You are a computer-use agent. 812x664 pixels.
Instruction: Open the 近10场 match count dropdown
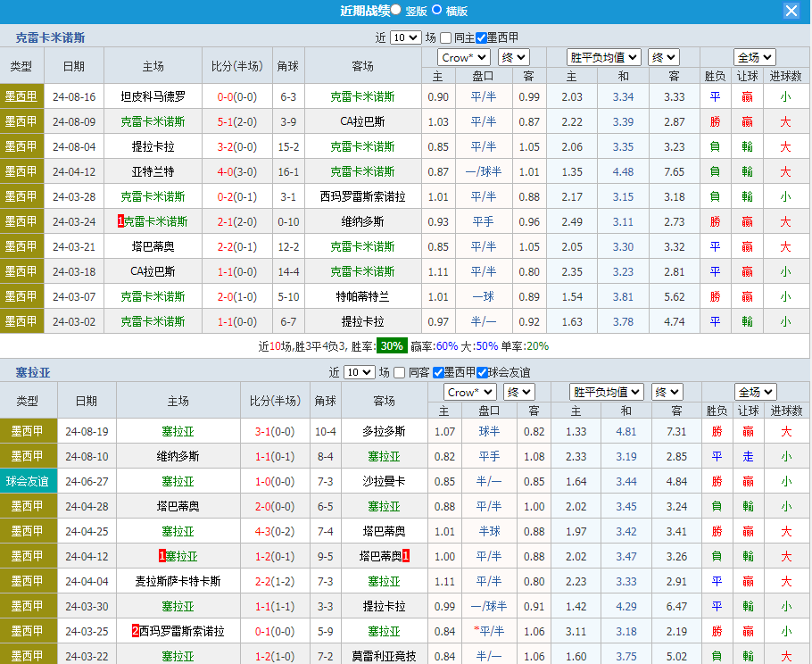pyautogui.click(x=404, y=37)
